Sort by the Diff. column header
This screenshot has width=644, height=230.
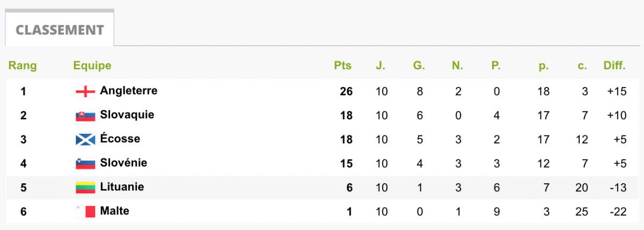pyautogui.click(x=614, y=66)
